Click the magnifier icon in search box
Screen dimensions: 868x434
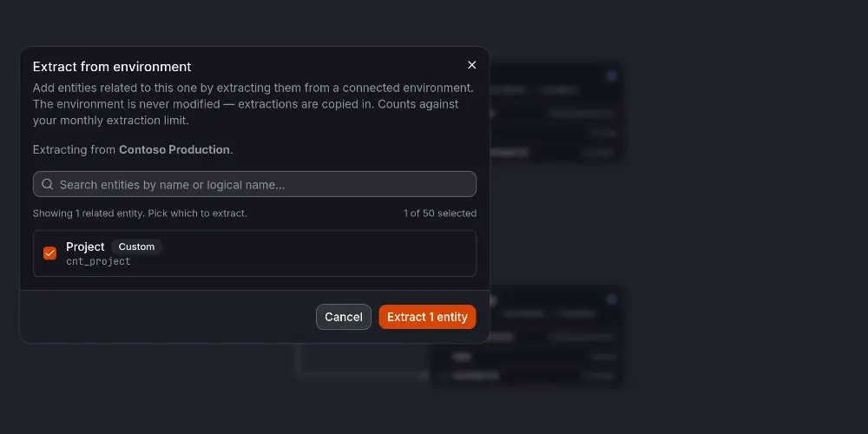click(x=48, y=184)
